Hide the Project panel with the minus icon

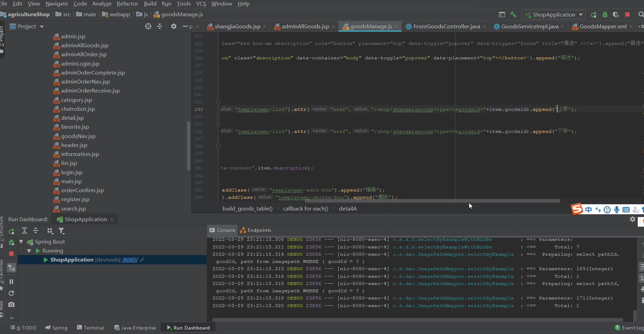click(185, 26)
